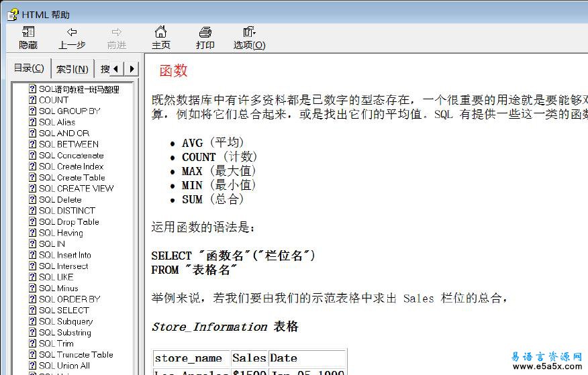The image size is (588, 375).
Task: Click the Forward (前进) arrow icon
Action: 117,32
